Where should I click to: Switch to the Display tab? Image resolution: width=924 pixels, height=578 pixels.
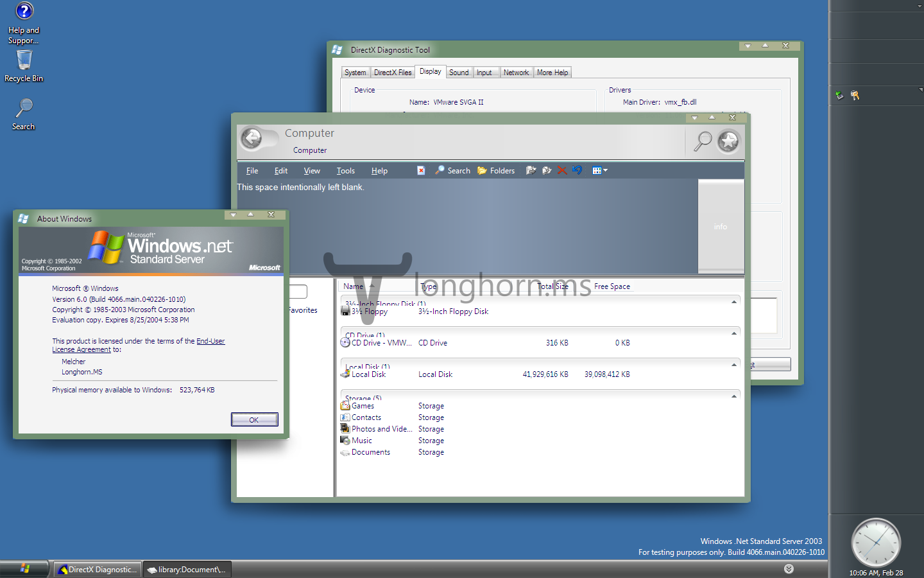[431, 71]
